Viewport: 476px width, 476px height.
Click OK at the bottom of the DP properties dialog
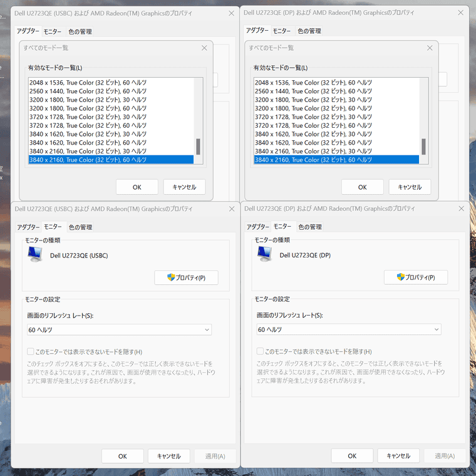click(352, 456)
